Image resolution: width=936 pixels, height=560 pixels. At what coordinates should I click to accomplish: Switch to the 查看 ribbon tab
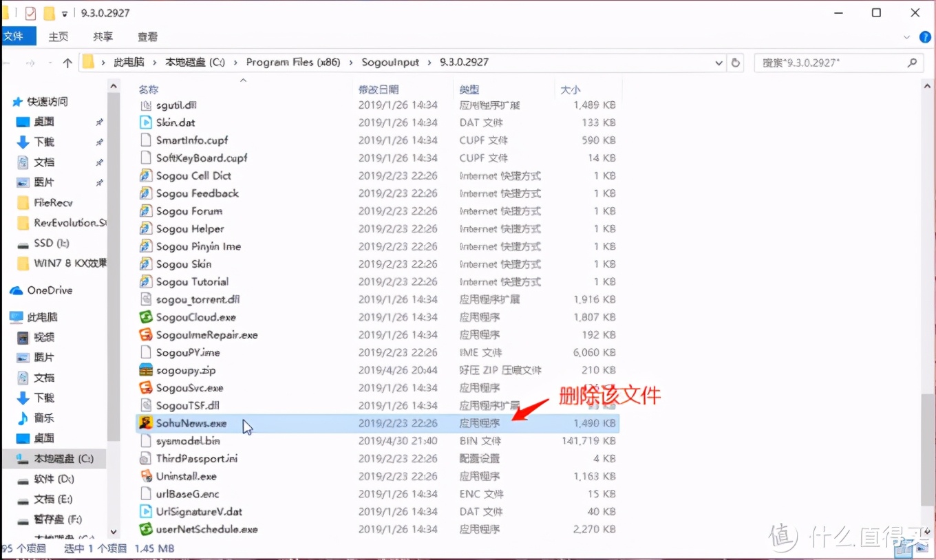point(147,36)
